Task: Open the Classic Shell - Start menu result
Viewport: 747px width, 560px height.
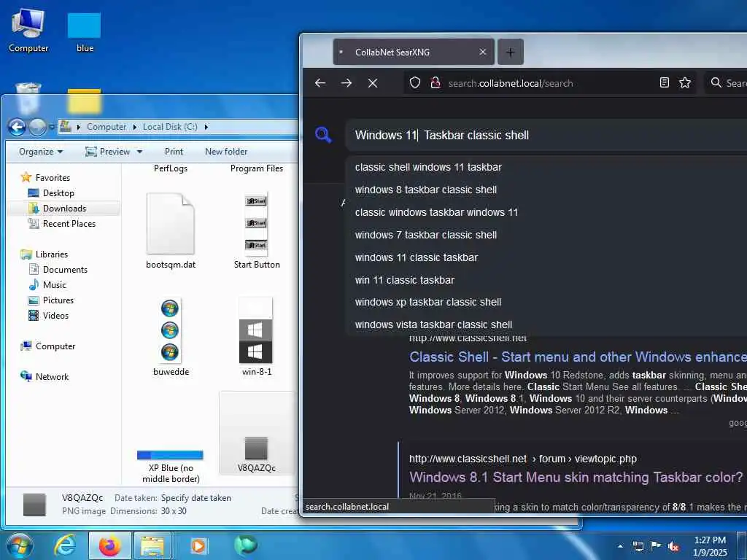Action: tap(578, 357)
